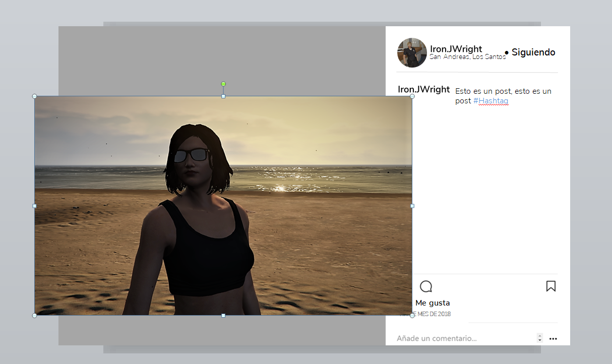Click the comment speech bubble icon

coord(426,287)
